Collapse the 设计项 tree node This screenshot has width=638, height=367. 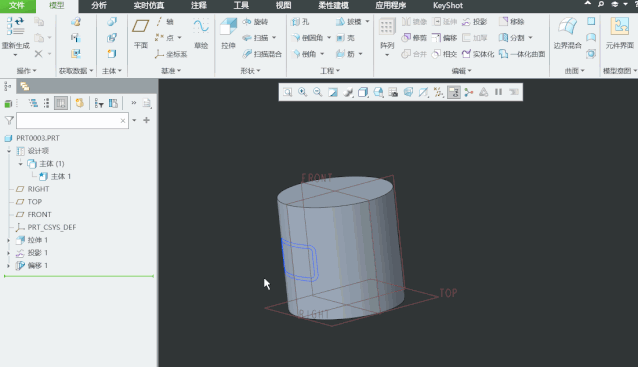9,151
